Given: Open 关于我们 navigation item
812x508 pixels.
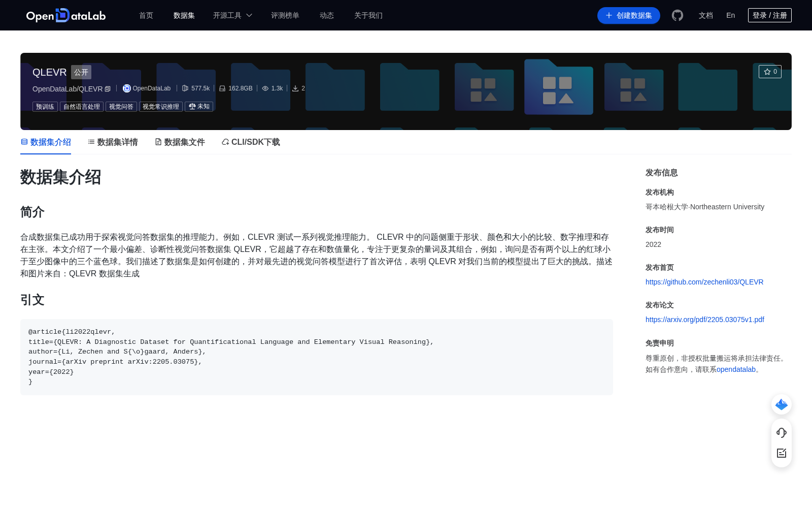Looking at the screenshot, I should tap(368, 15).
